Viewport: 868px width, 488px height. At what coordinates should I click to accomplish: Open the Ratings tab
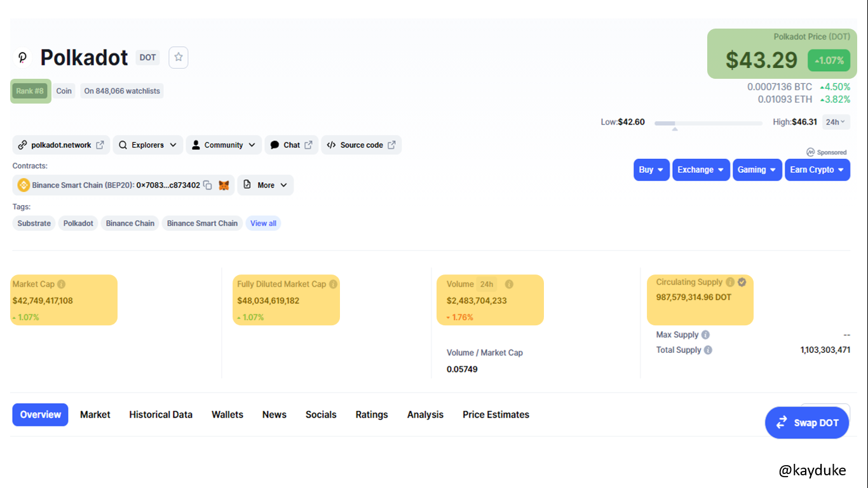372,414
